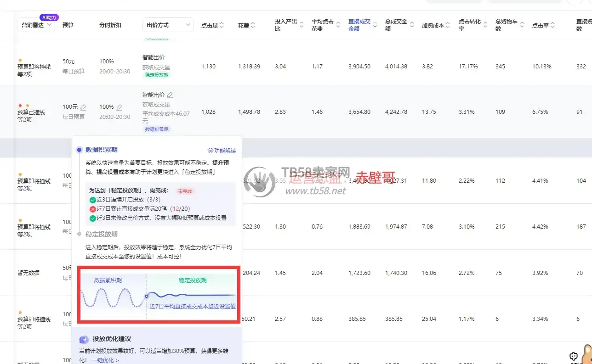This screenshot has width=592, height=364.
Task: Click the 1,723.60 direct sales value
Action: (x=359, y=273)
